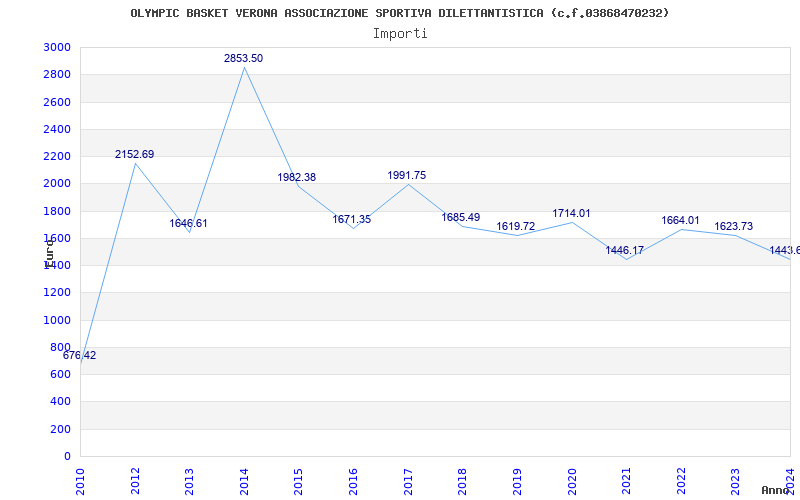The width and height of the screenshot is (800, 500).
Task: Click the Euro y-axis title
Action: 48,252
